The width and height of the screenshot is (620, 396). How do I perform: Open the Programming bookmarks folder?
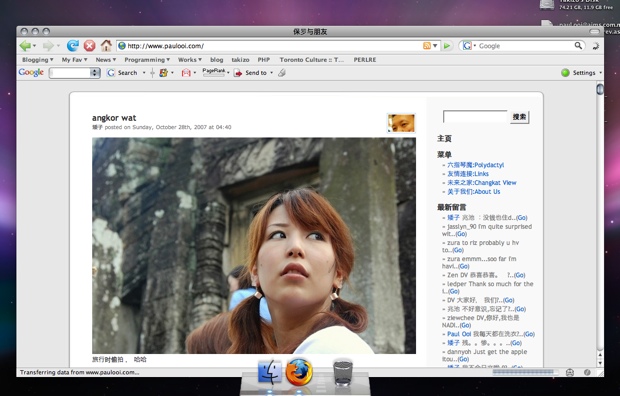coord(147,60)
